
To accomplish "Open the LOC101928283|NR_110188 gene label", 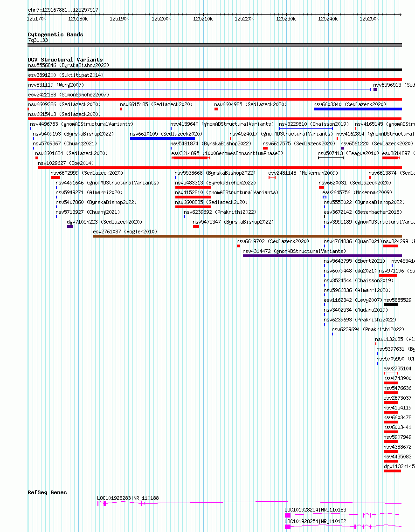I will point(128,498).
